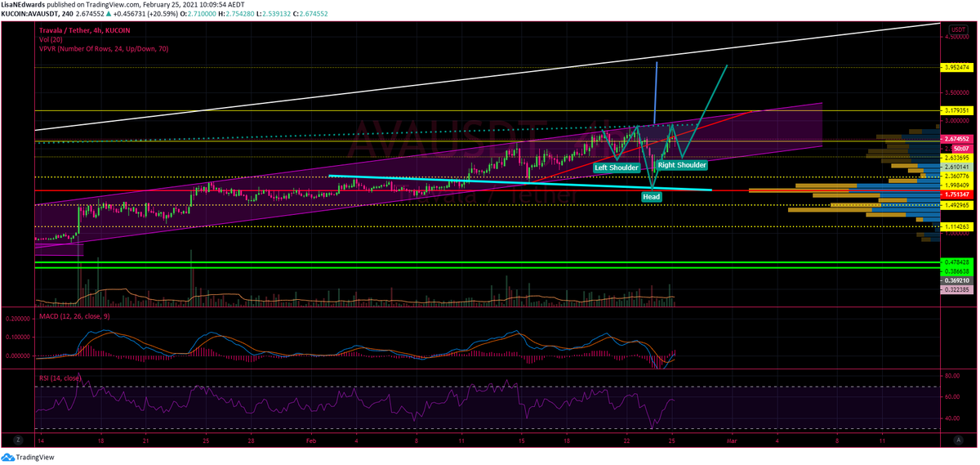The width and height of the screenshot is (980, 465).
Task: Click the 80.00 RSI axis value
Action: [953, 376]
